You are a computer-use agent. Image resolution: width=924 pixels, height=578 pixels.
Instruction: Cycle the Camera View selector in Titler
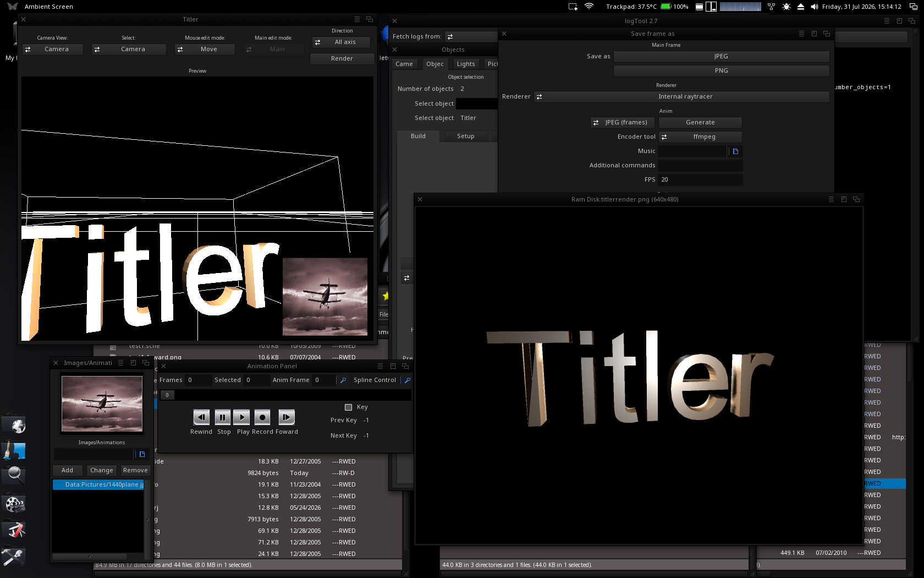(x=53, y=50)
